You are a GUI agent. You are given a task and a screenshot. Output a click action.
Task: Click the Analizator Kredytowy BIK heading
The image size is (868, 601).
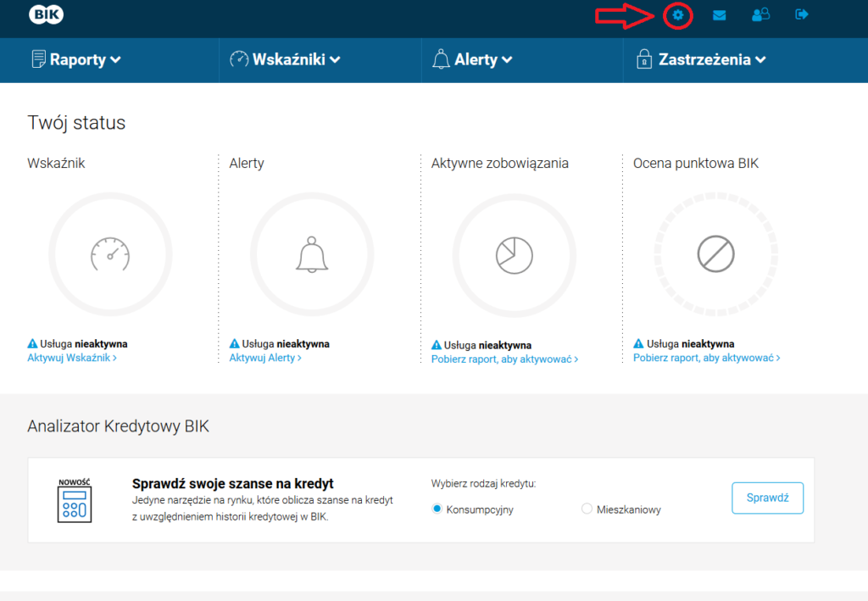point(118,426)
